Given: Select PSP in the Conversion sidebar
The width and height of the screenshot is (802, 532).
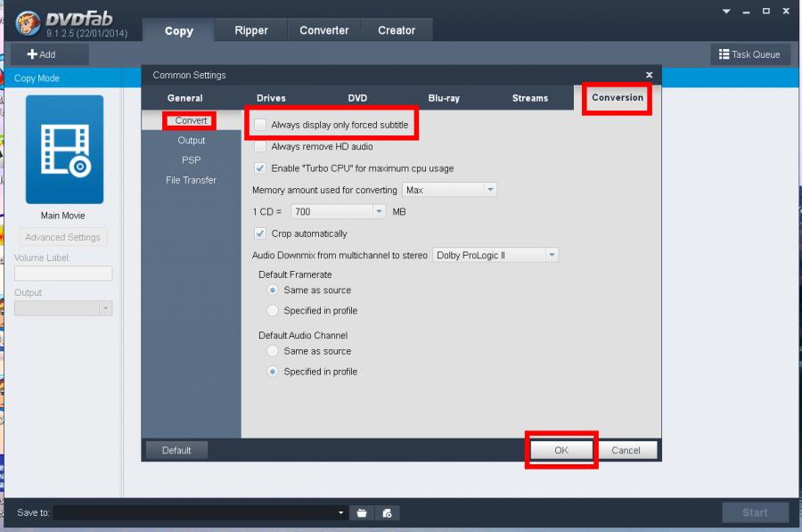Looking at the screenshot, I should click(192, 160).
